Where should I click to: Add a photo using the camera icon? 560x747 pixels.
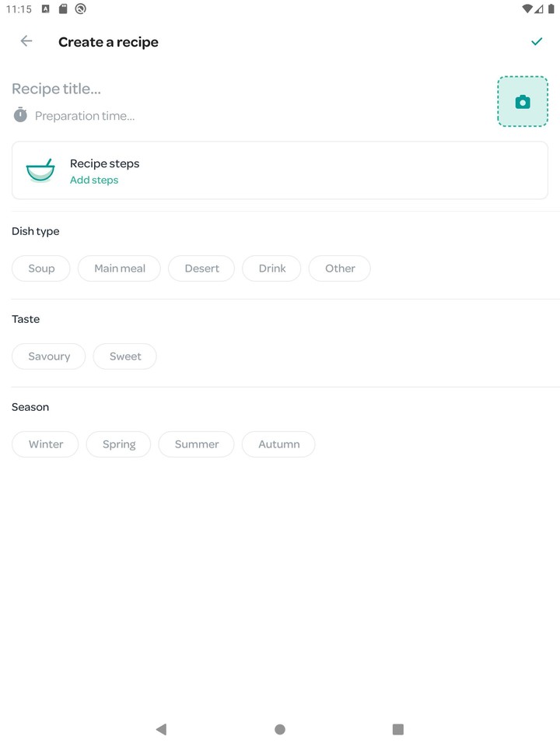[x=523, y=101]
